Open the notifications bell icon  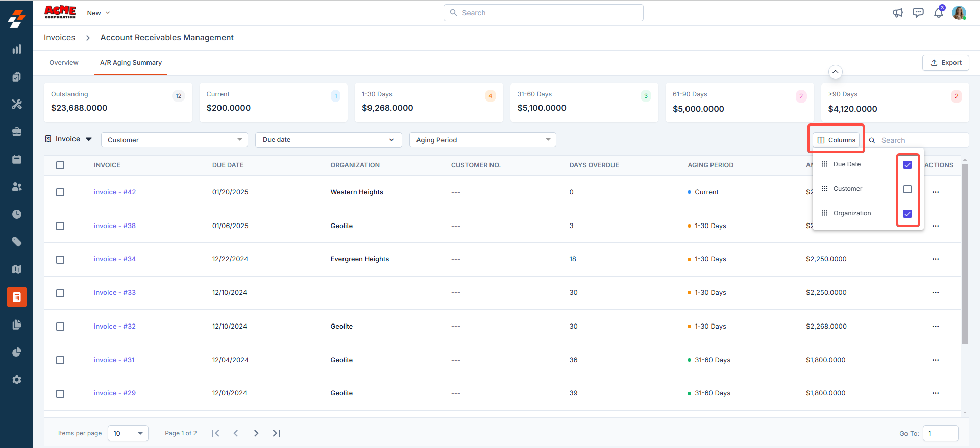point(938,13)
